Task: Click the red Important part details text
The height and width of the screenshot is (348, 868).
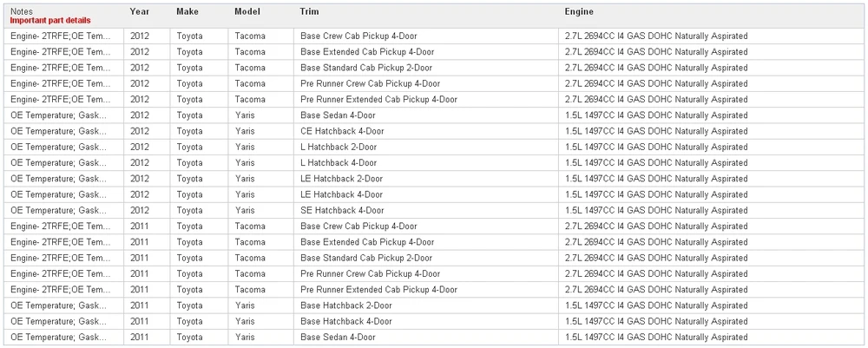Action: click(50, 21)
